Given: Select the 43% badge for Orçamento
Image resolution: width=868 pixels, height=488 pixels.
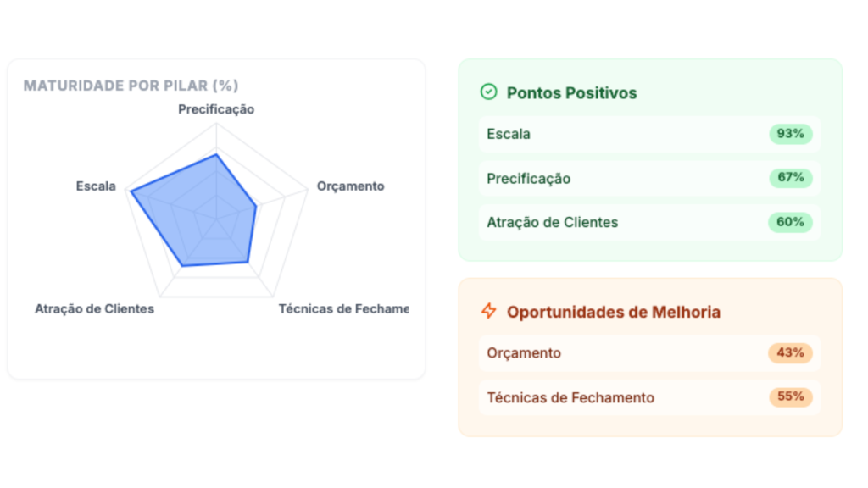Looking at the screenshot, I should pyautogui.click(x=790, y=352).
